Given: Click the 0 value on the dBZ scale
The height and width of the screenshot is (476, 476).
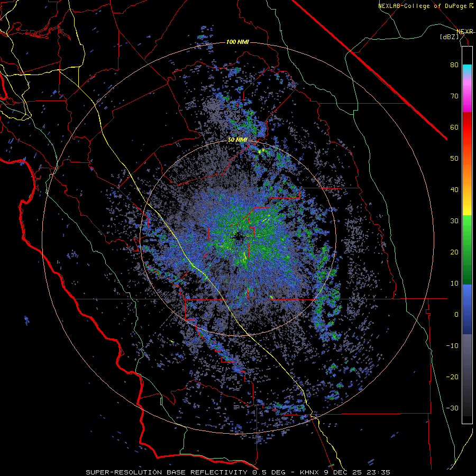Looking at the screenshot, I should (x=456, y=315).
